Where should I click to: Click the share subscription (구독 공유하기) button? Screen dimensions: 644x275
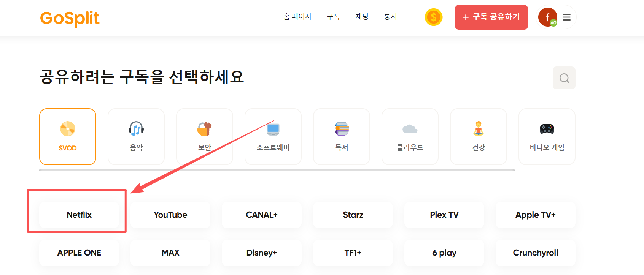tap(491, 17)
